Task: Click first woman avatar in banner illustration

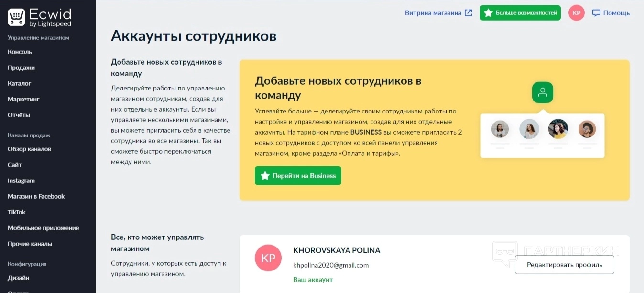Action: click(x=500, y=129)
